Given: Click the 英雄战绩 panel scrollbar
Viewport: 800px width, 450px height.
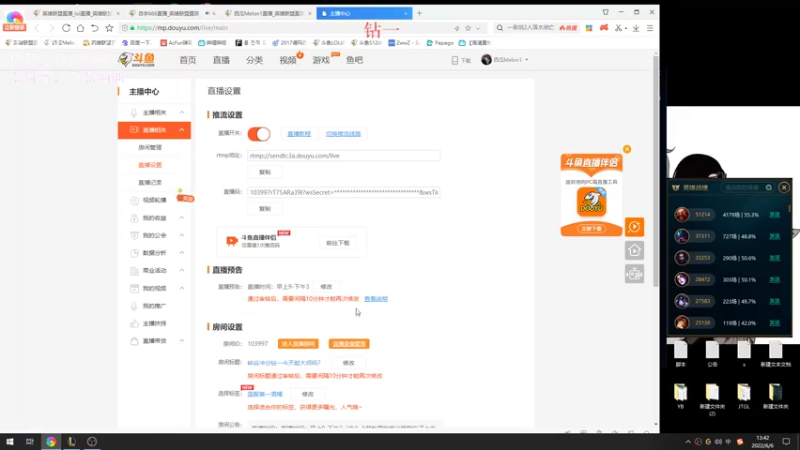Looking at the screenshot, I should pyautogui.click(x=790, y=208).
